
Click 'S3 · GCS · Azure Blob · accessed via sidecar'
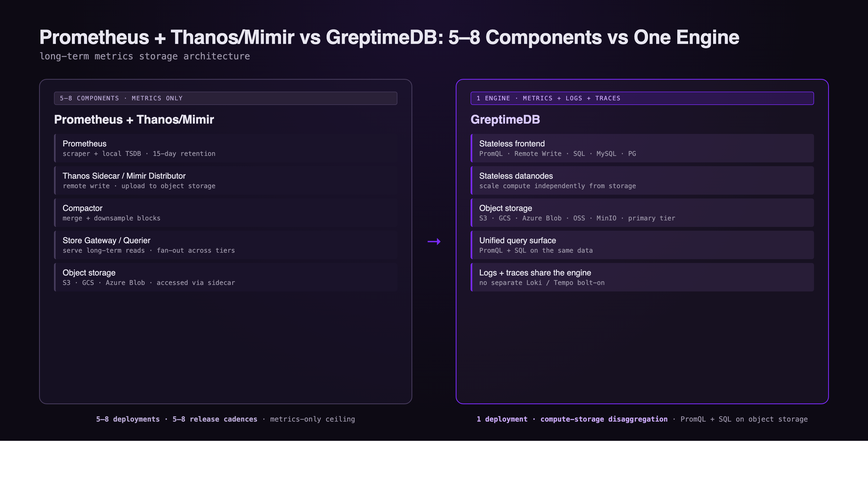[x=149, y=283]
